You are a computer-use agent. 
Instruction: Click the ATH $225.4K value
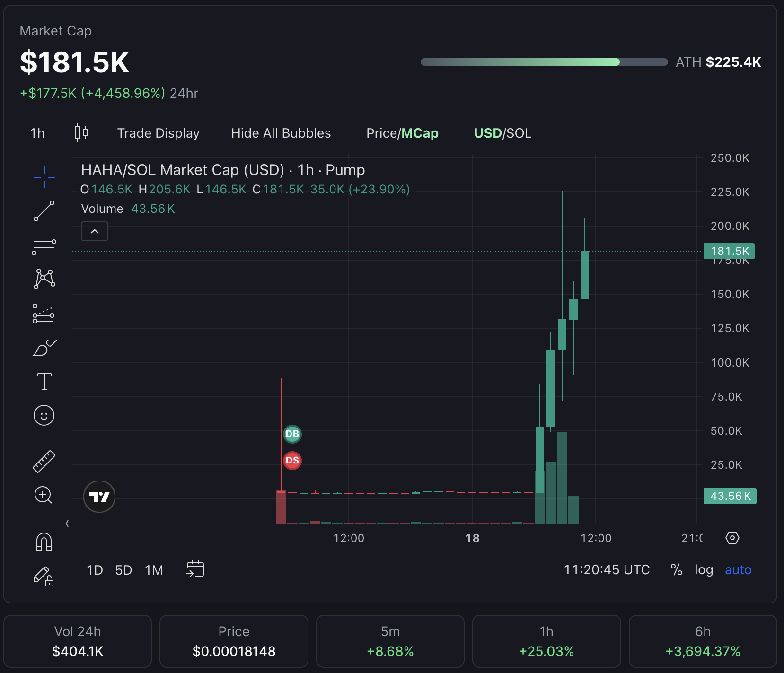733,62
